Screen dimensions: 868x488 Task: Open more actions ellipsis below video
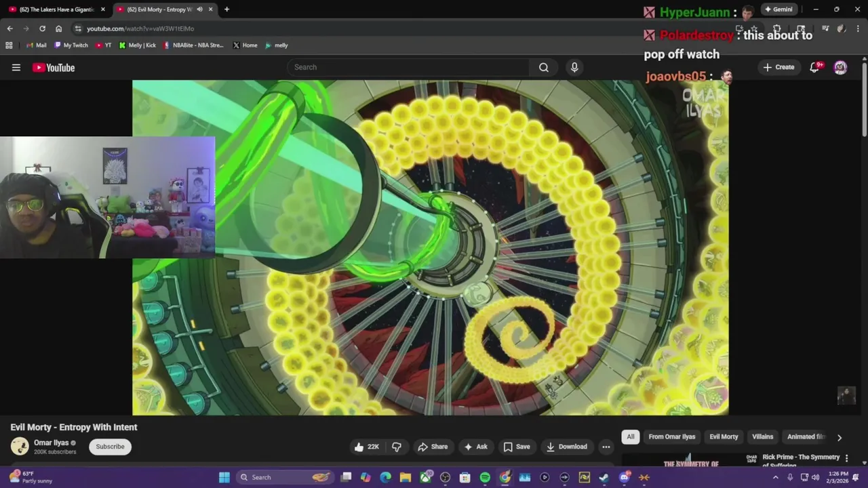606,447
